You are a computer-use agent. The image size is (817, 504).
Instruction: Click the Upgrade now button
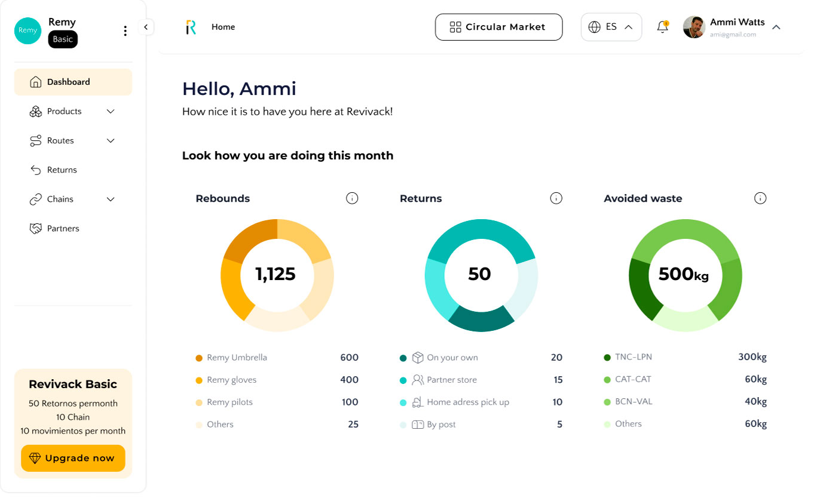(73, 458)
